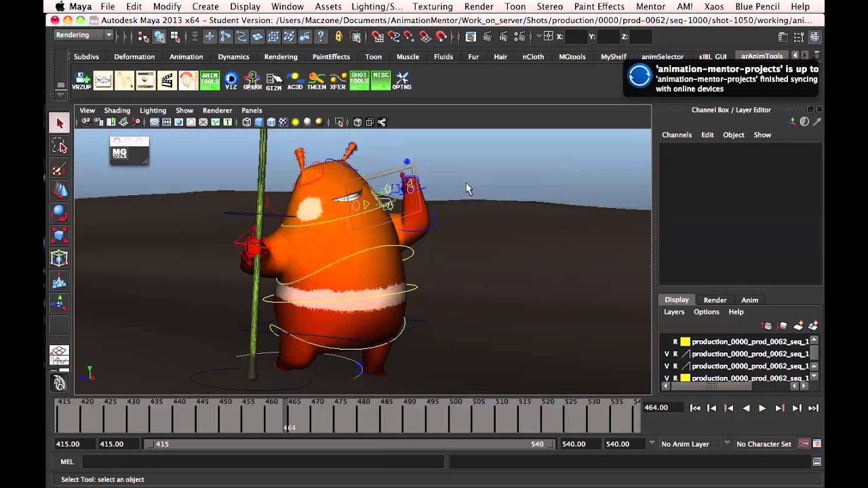
Task: Click the clapperboard shelf icon
Action: tap(167, 81)
